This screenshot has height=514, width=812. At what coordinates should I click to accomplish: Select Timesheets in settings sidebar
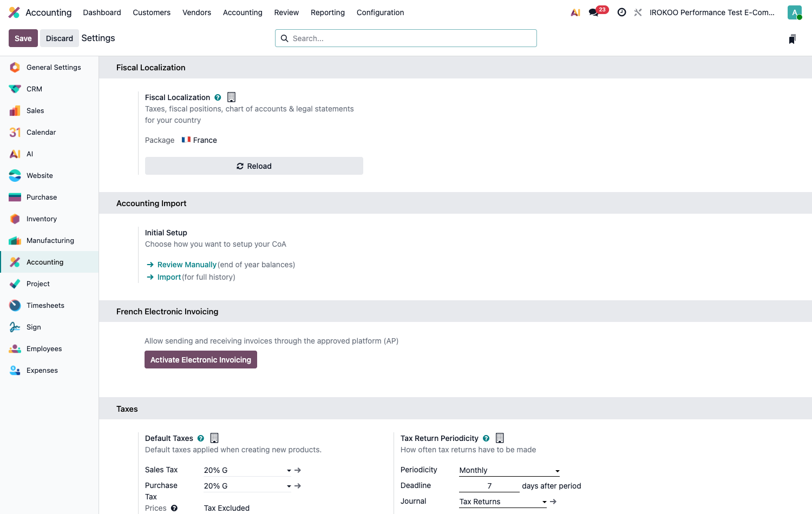click(49, 306)
